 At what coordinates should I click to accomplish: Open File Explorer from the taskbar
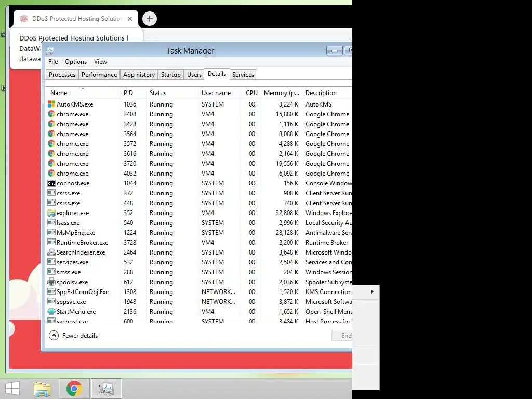[x=42, y=389]
